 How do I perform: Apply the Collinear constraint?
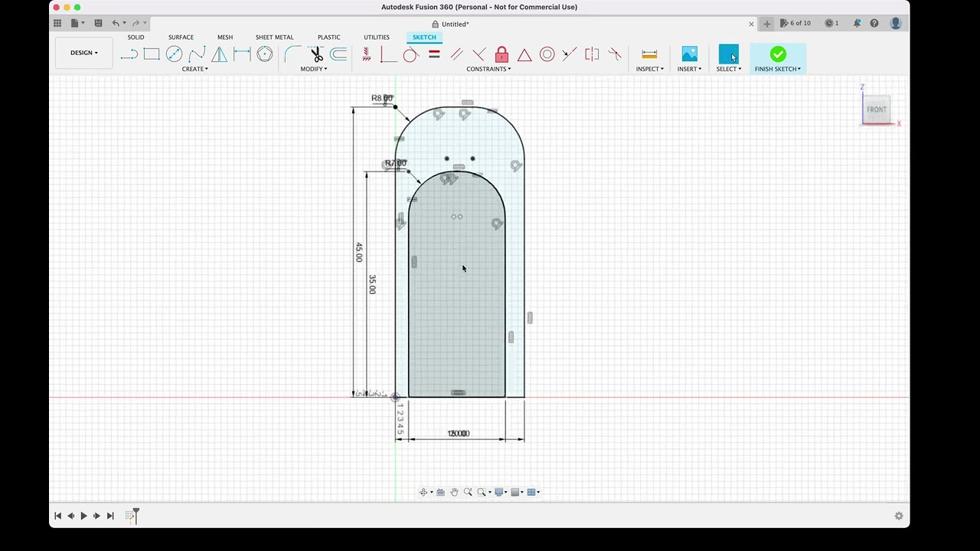(569, 54)
